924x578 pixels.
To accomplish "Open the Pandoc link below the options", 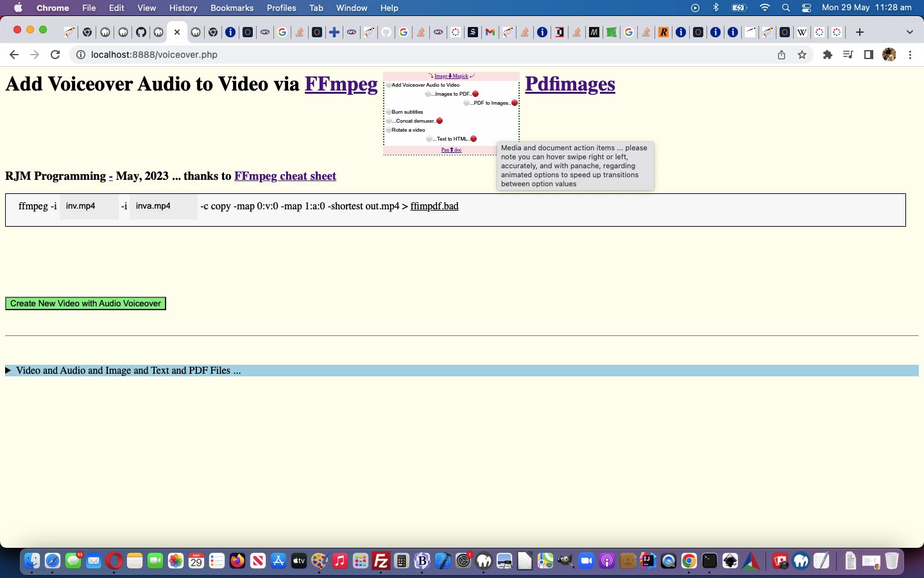I will [x=451, y=150].
